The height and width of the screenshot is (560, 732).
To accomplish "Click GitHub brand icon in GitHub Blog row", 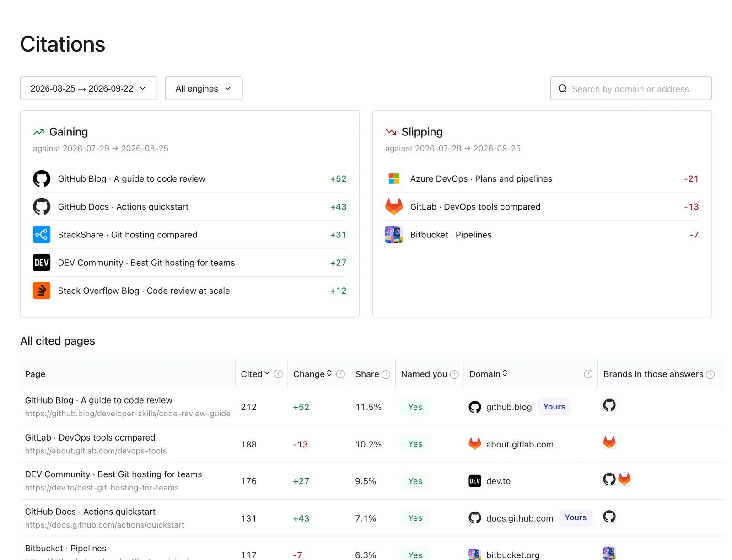I will click(609, 405).
